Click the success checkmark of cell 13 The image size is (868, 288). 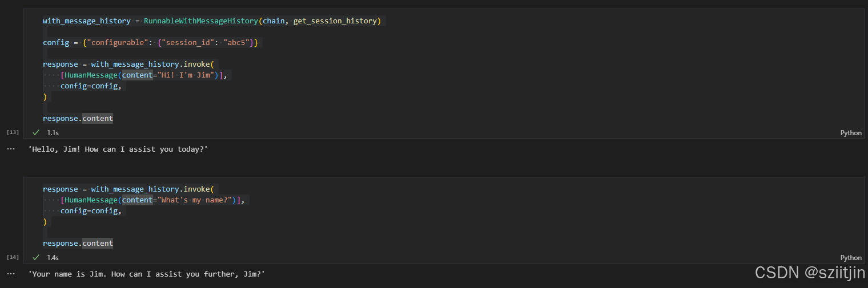pos(36,132)
